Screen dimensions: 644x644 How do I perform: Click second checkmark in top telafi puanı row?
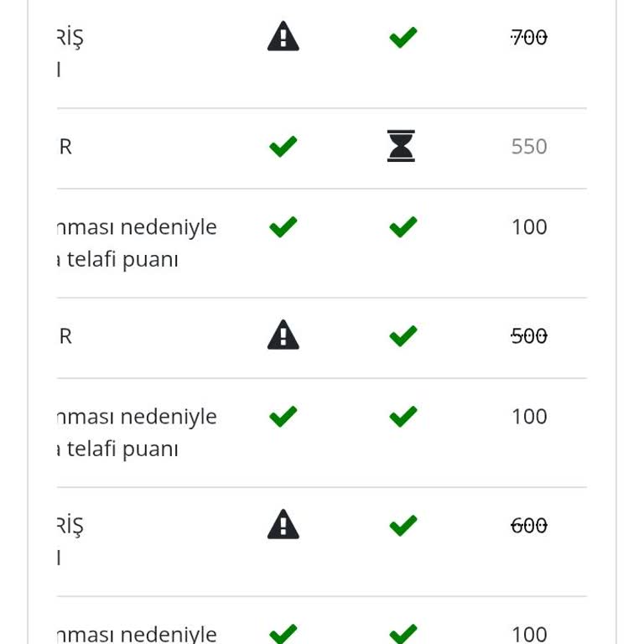tap(402, 226)
